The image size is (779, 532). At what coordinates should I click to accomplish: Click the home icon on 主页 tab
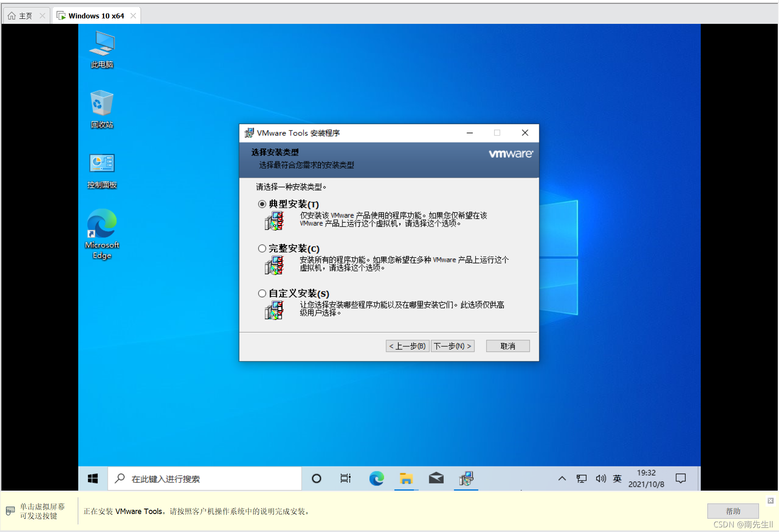pyautogui.click(x=12, y=15)
